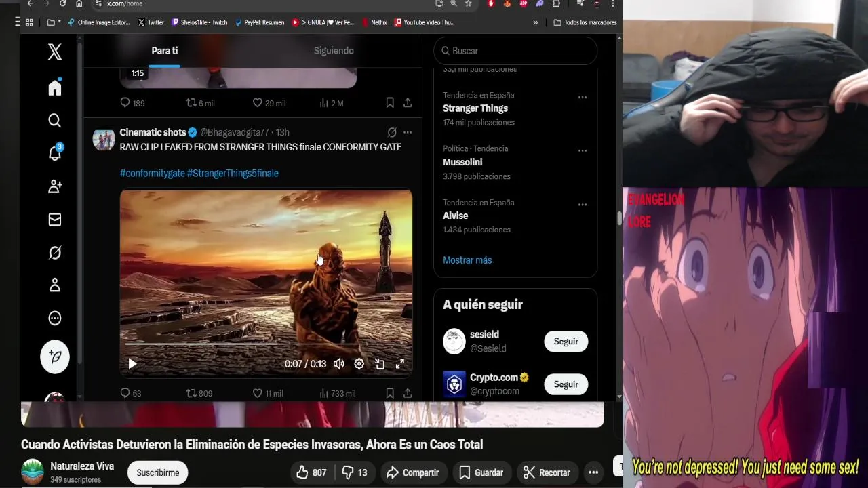The width and height of the screenshot is (868, 488).
Task: Toggle picture-in-picture on the video
Action: [x=380, y=364]
